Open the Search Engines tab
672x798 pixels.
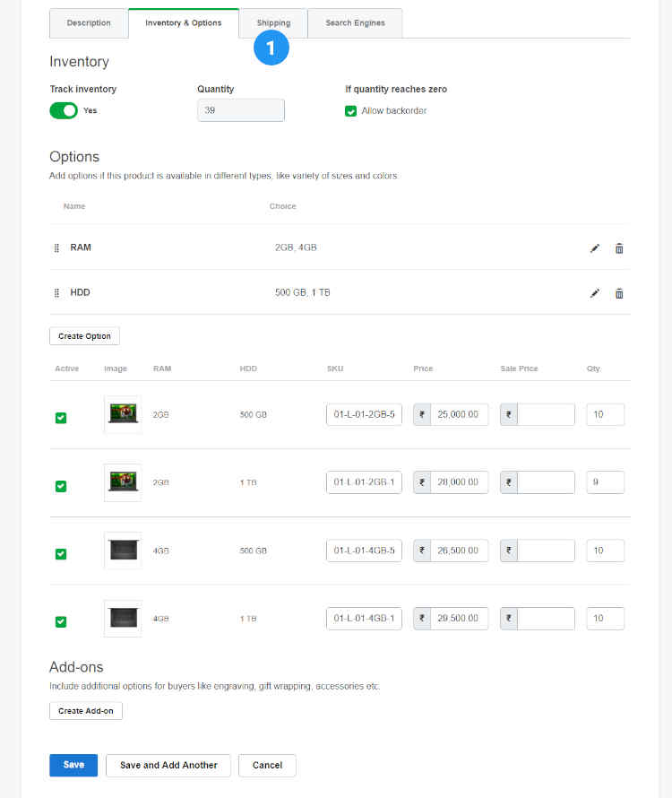point(355,23)
